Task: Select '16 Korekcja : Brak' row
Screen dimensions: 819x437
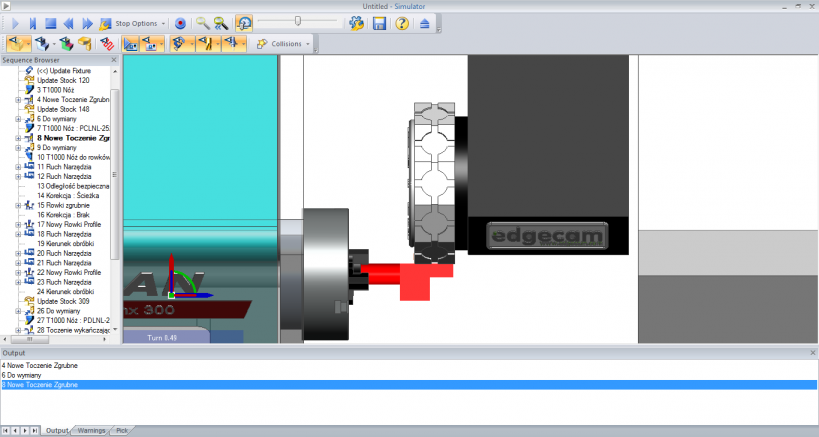Action: coord(63,215)
